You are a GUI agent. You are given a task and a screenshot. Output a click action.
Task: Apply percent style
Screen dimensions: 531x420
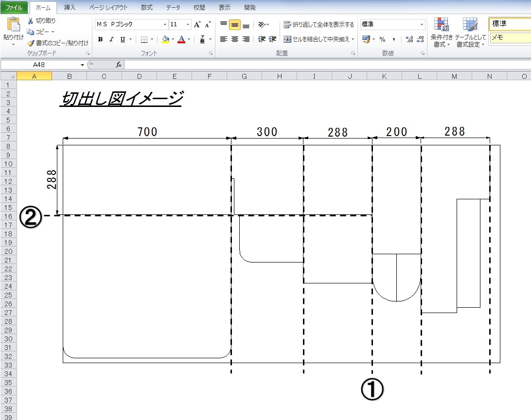382,39
